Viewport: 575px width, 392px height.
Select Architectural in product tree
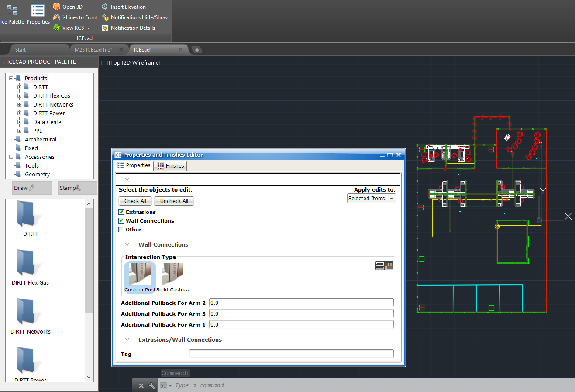pos(40,140)
